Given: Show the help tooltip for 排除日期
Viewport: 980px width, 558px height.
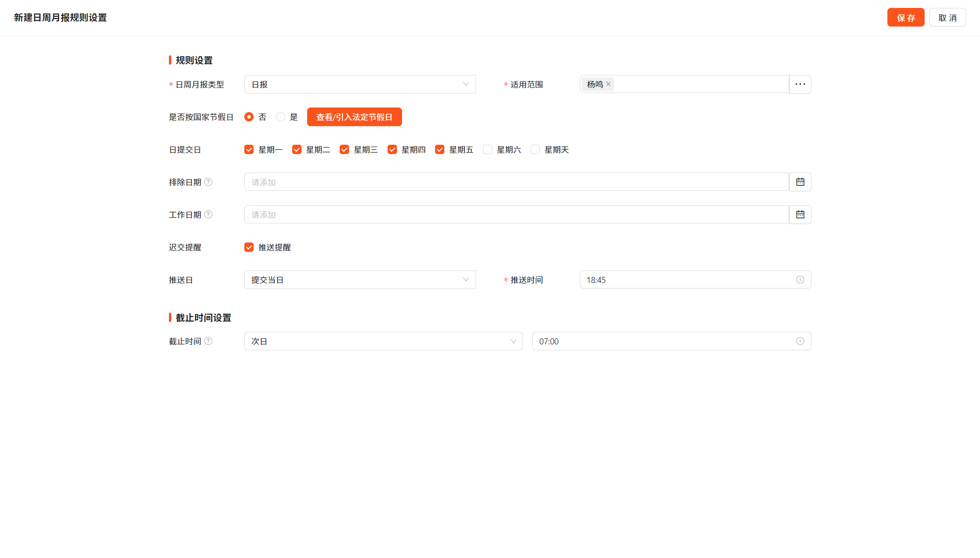Looking at the screenshot, I should tap(208, 182).
